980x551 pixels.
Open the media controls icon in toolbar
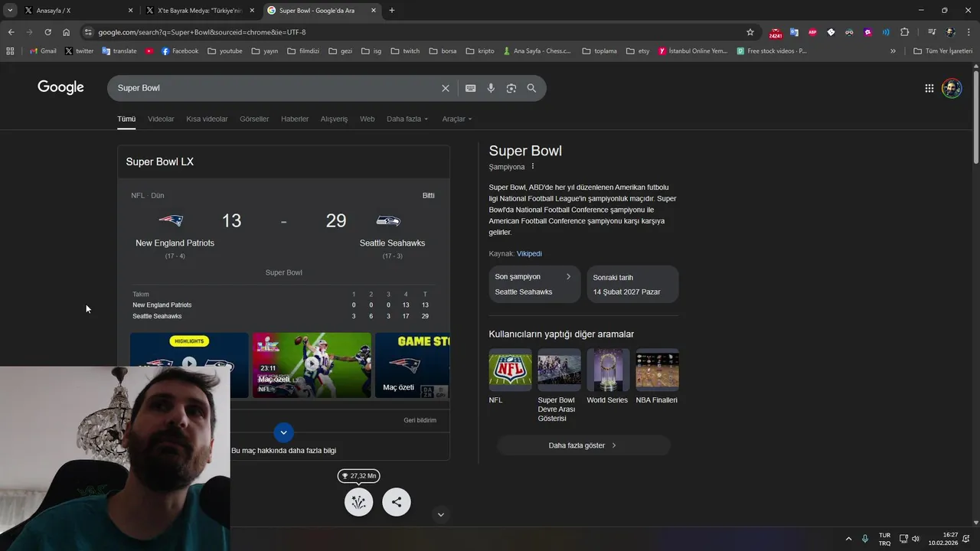click(932, 32)
